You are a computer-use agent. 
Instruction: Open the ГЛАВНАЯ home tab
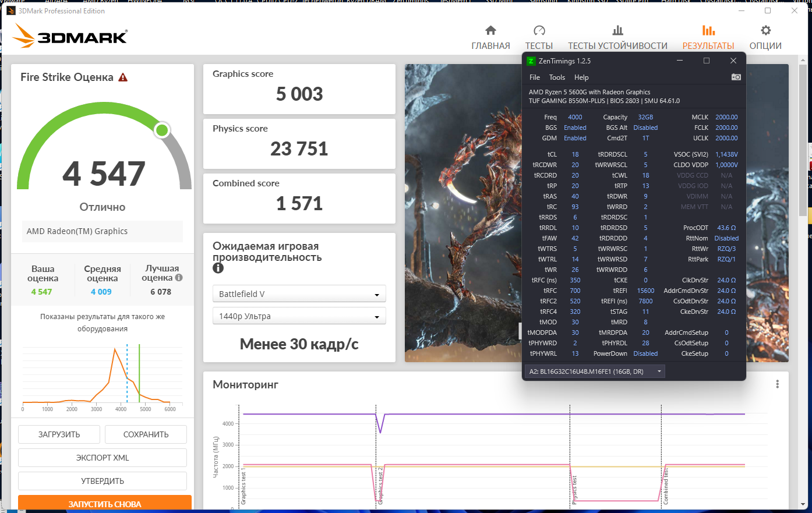[490, 38]
